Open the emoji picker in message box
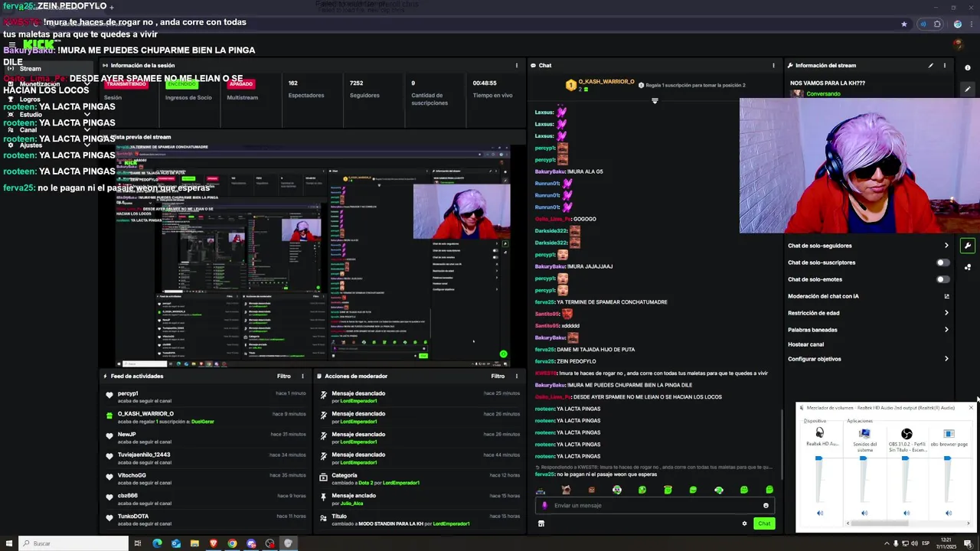Image resolution: width=980 pixels, height=551 pixels. tap(766, 505)
